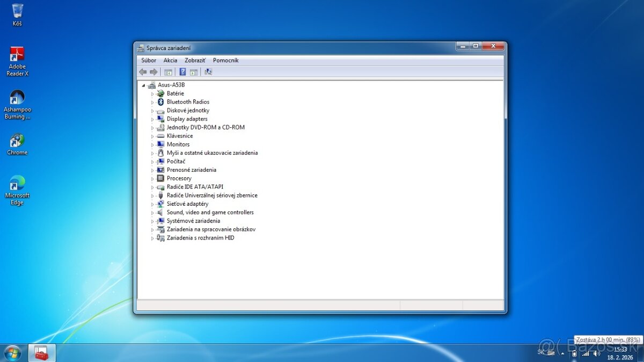
Task: Click the volume speaker icon in tray
Action: click(x=596, y=353)
